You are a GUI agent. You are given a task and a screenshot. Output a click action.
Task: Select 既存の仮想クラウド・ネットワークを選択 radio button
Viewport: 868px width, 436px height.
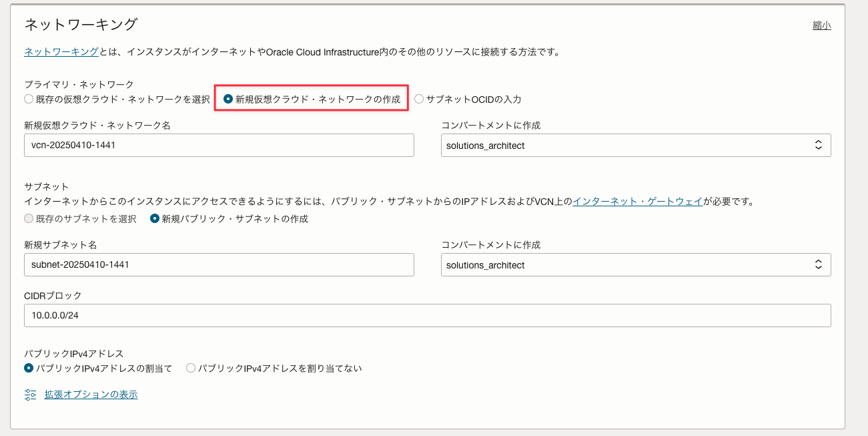click(x=28, y=99)
